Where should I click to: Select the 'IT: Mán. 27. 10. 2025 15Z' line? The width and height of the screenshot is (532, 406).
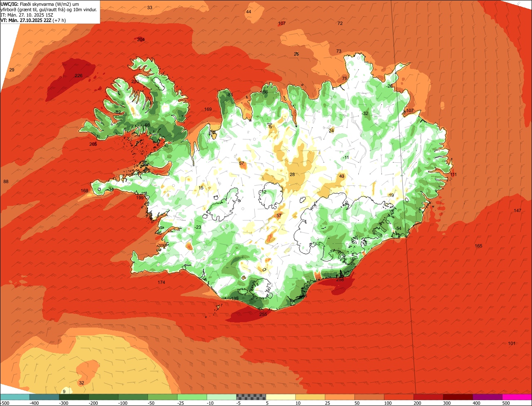point(27,15)
